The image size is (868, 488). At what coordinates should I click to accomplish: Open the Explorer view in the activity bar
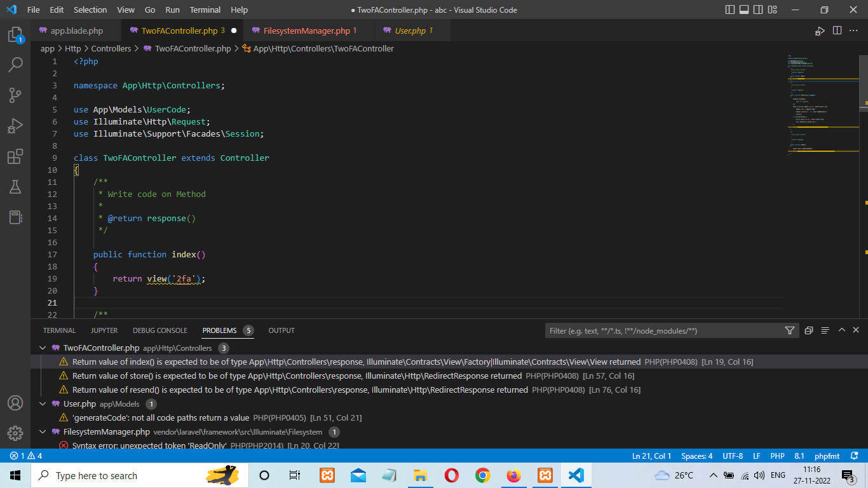click(15, 34)
